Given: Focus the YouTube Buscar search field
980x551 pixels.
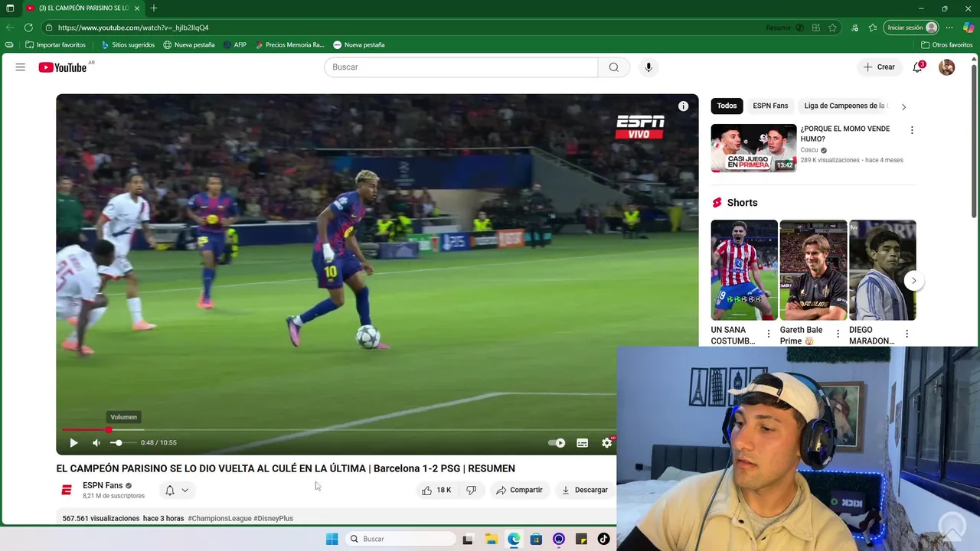Looking at the screenshot, I should pyautogui.click(x=461, y=67).
